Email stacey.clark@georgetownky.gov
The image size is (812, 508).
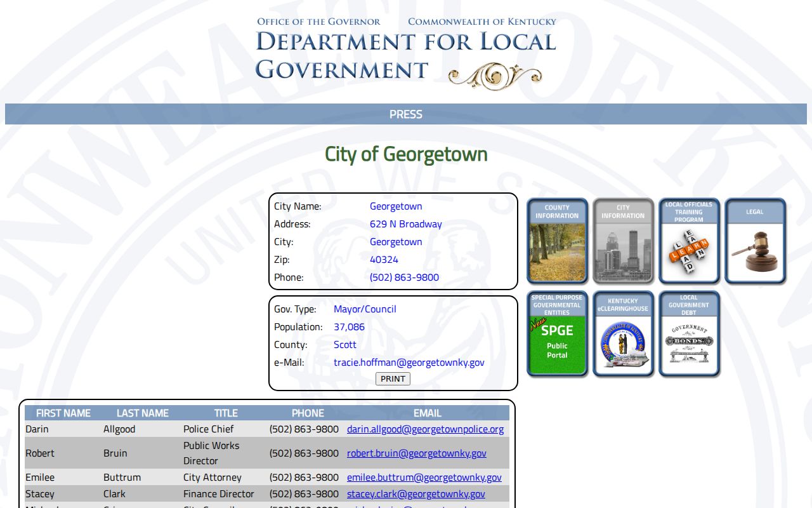(x=416, y=494)
